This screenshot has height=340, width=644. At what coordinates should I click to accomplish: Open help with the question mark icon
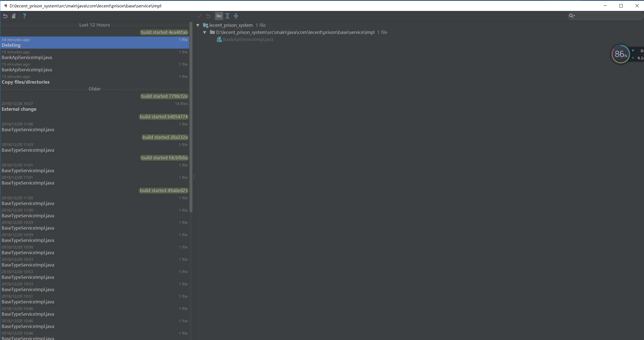click(x=24, y=16)
